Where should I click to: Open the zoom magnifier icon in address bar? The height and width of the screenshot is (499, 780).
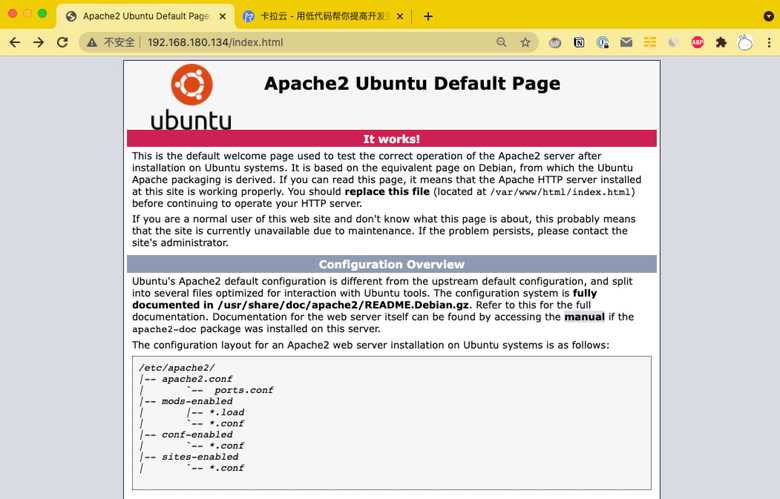click(x=501, y=42)
